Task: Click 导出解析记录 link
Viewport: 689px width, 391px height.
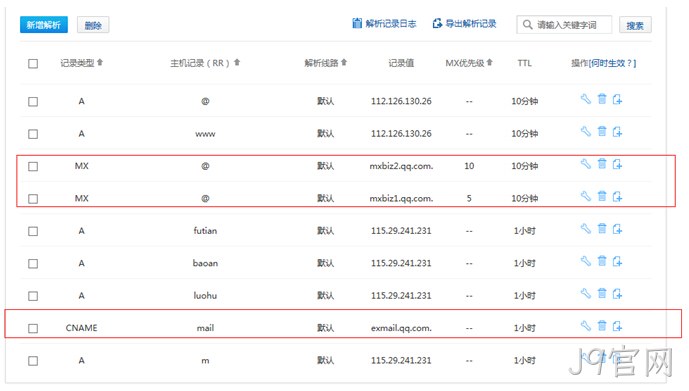Action: tap(464, 23)
